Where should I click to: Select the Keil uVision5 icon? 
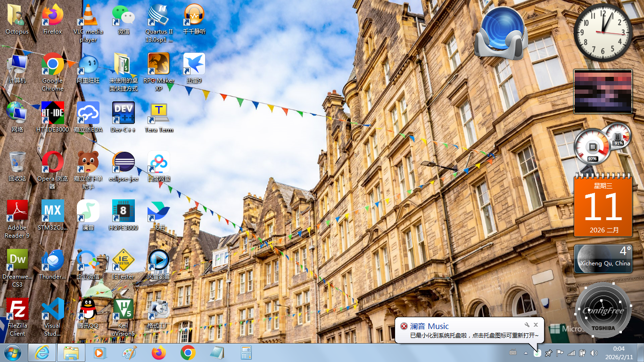point(124,310)
